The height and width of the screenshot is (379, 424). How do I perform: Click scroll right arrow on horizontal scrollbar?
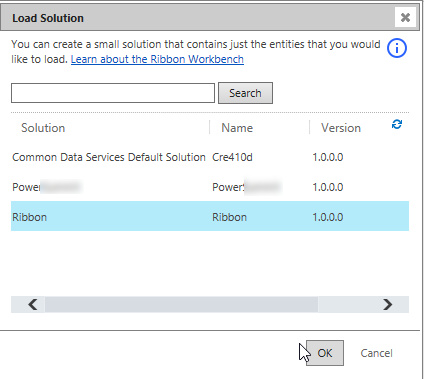click(388, 304)
